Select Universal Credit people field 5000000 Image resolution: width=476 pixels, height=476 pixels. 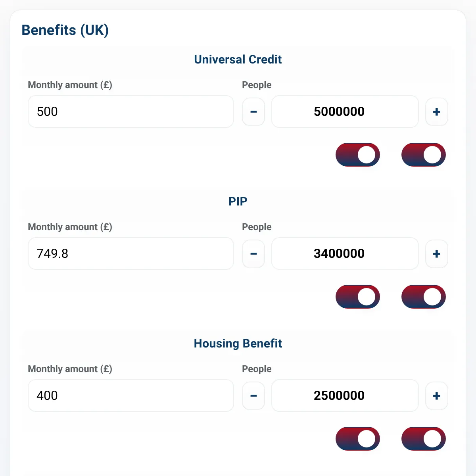pos(345,111)
